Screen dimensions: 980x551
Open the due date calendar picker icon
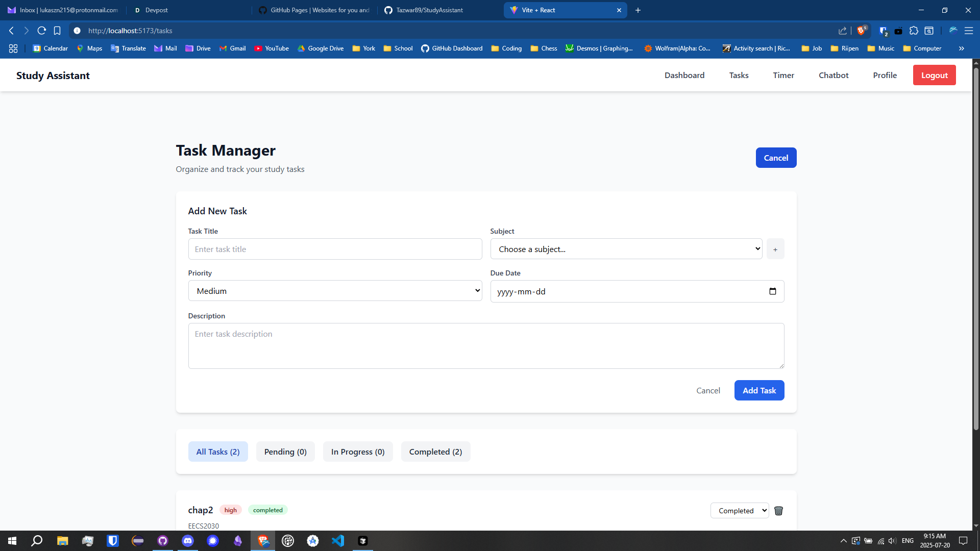click(x=772, y=291)
